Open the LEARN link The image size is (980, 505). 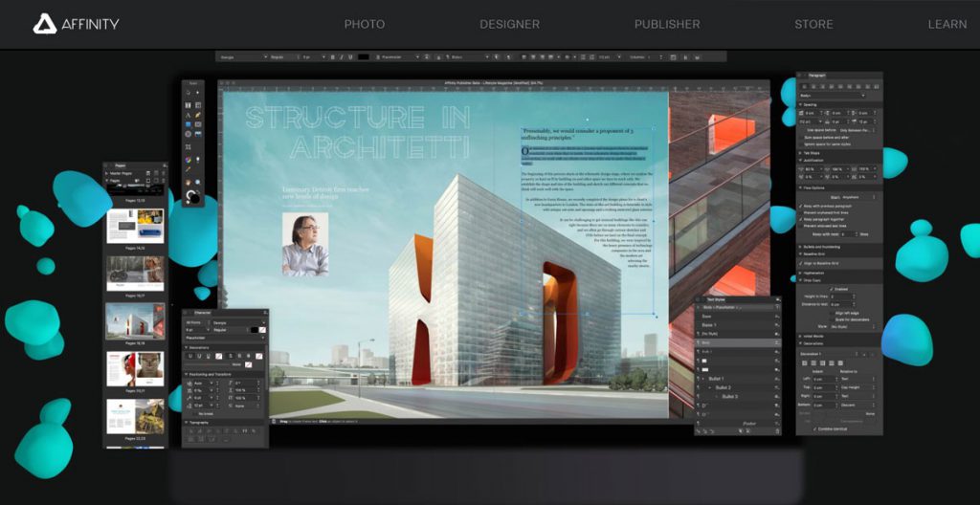947,24
